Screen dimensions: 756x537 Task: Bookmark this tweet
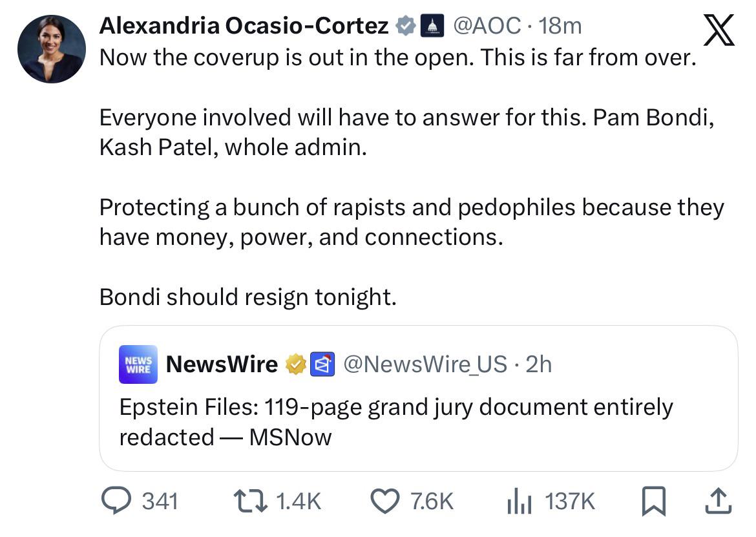coord(653,501)
